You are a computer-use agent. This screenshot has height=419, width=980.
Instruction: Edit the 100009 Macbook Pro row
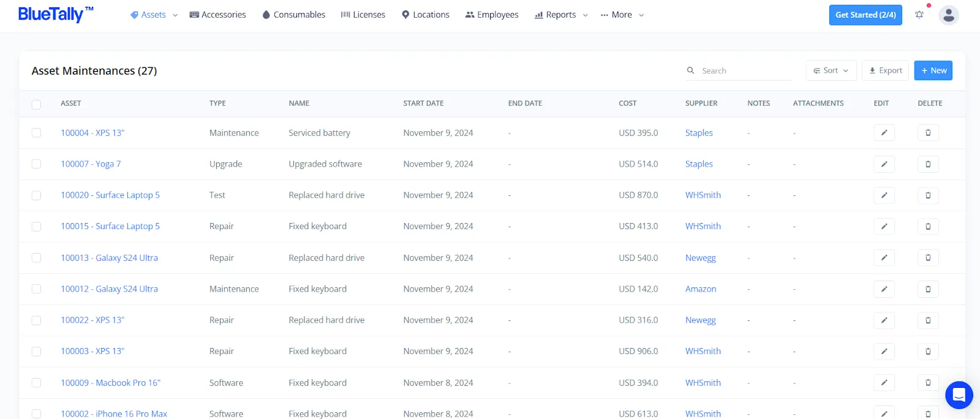[x=884, y=383]
